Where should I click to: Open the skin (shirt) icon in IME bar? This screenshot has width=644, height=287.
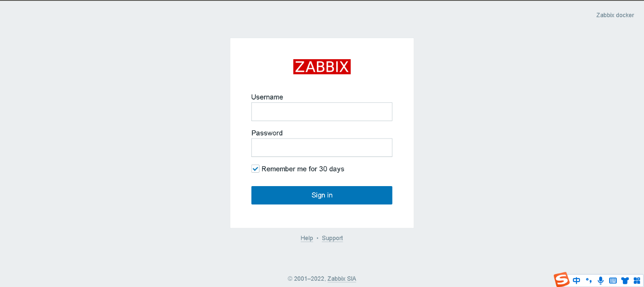click(x=625, y=281)
